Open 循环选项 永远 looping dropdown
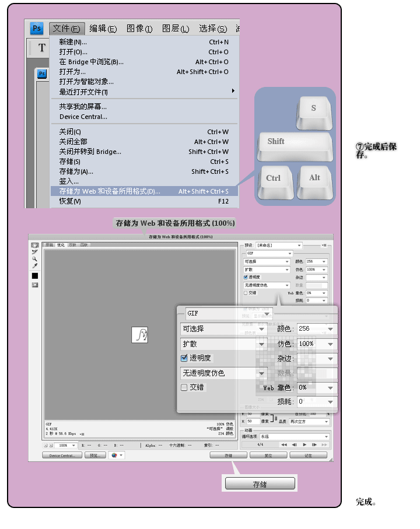Screen dimensions: 420x529 (x=295, y=437)
